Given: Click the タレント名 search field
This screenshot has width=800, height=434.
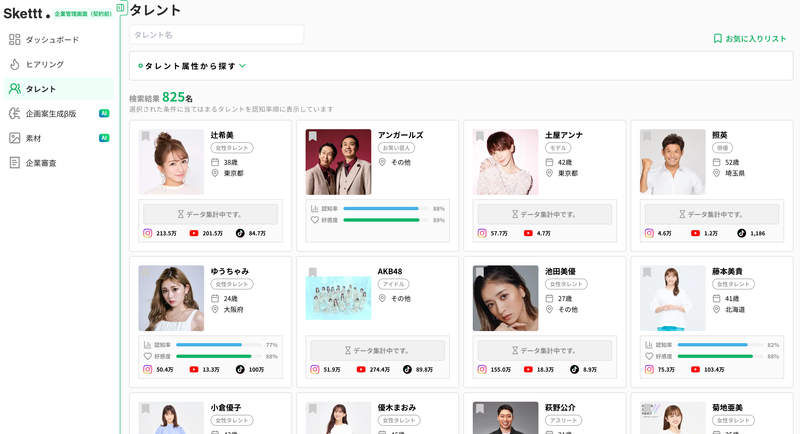Looking at the screenshot, I should [216, 35].
